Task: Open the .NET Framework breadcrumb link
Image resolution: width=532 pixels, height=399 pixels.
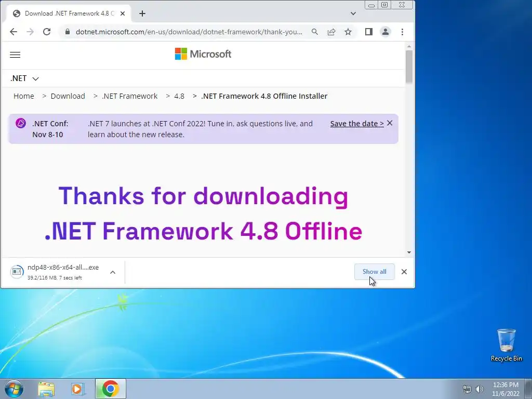Action: coord(129,96)
